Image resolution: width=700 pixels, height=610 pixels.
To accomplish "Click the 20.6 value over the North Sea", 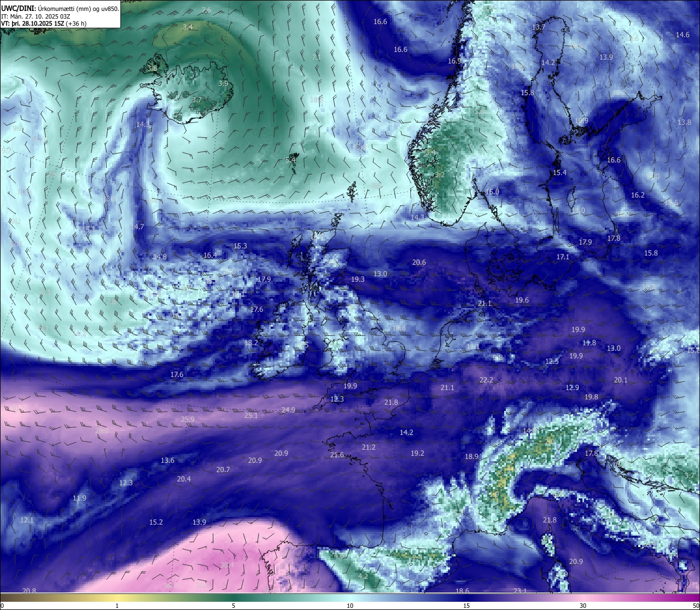I will (x=419, y=263).
